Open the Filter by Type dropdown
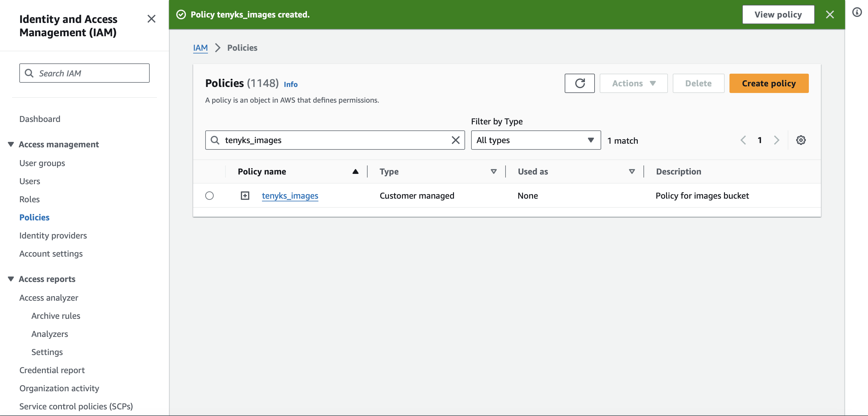This screenshot has width=868, height=416. tap(536, 140)
